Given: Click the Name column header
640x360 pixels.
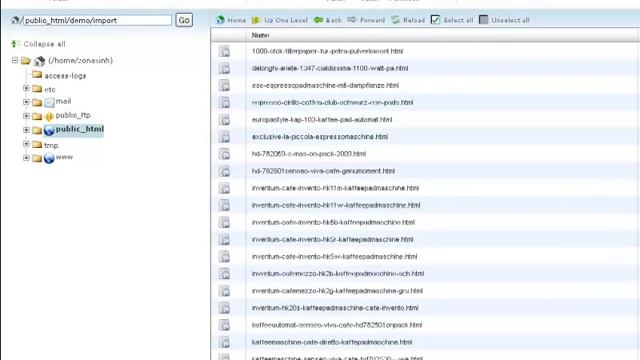Looking at the screenshot, I should tap(260, 36).
